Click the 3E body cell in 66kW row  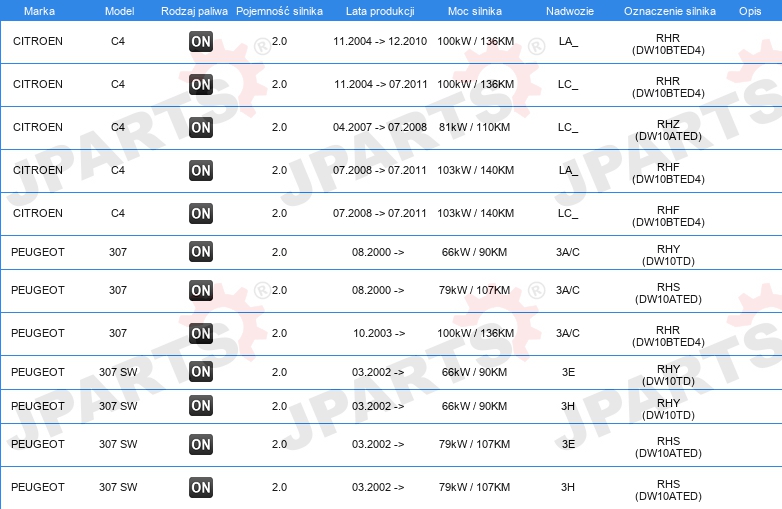[568, 372]
